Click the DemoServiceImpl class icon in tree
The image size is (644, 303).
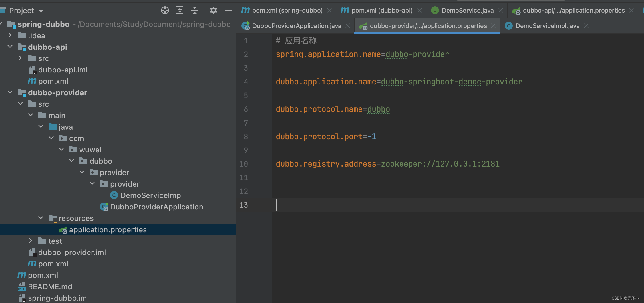point(114,195)
